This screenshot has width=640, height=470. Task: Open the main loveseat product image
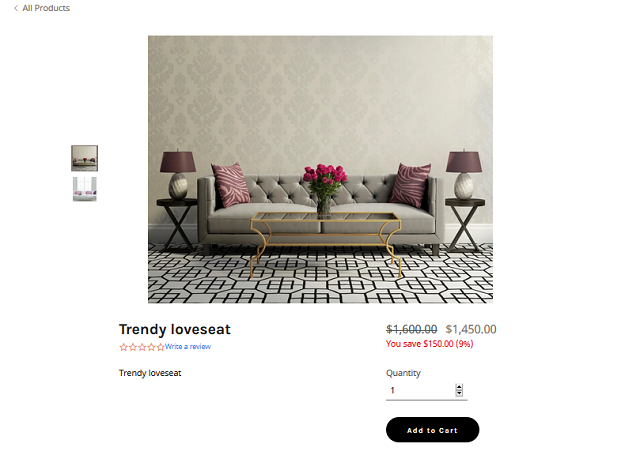[320, 169]
